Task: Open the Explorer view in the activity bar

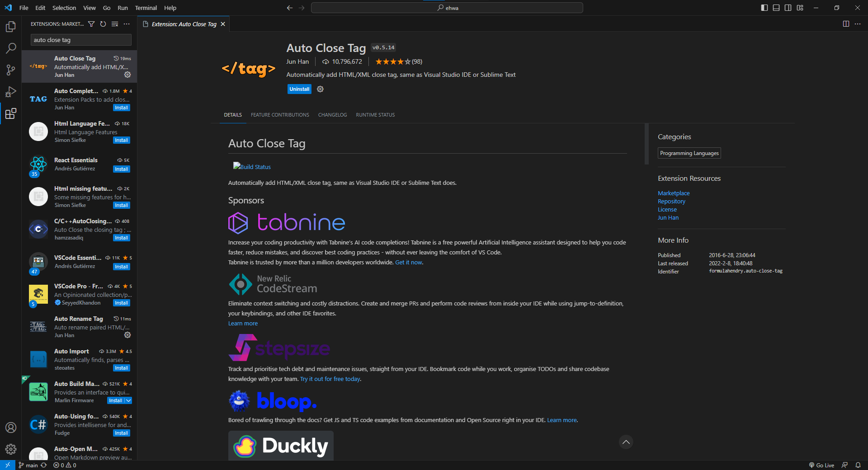Action: 10,27
